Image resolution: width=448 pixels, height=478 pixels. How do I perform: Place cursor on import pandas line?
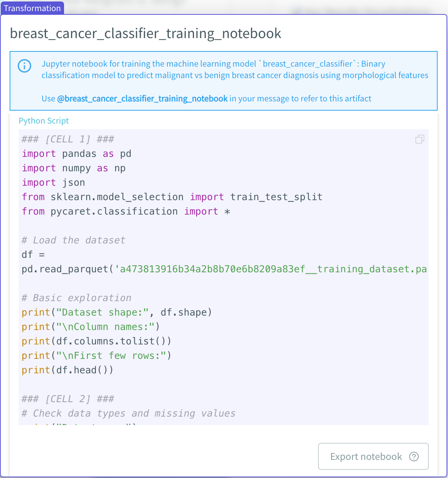click(x=76, y=154)
